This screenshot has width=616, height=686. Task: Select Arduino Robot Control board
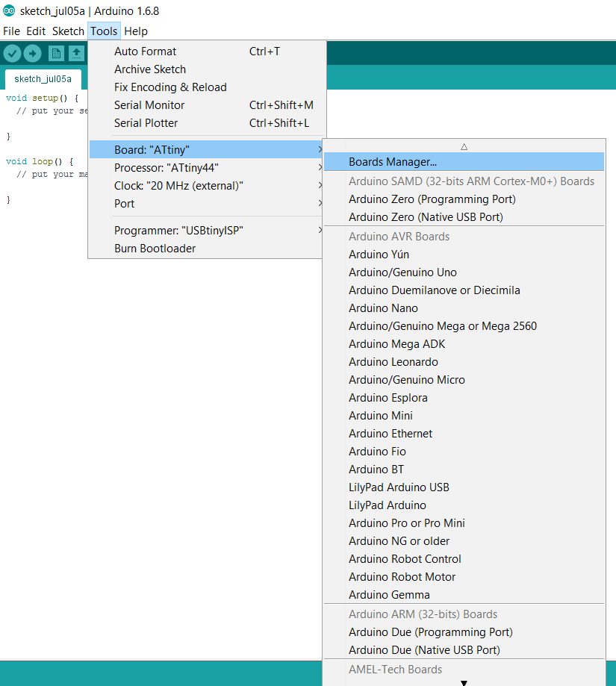[464, 559]
